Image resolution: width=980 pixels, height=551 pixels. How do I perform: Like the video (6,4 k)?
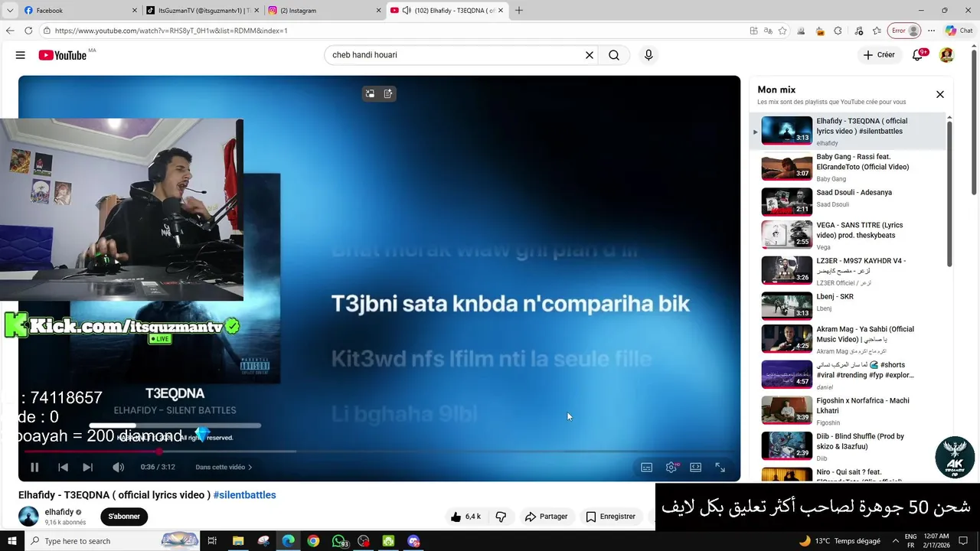[466, 517]
